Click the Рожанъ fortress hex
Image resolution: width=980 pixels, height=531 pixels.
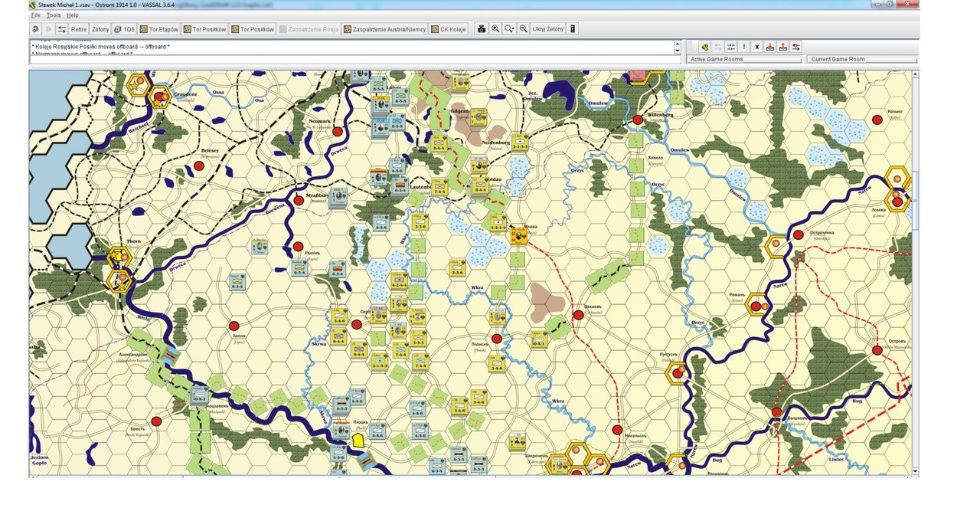pyautogui.click(x=757, y=306)
